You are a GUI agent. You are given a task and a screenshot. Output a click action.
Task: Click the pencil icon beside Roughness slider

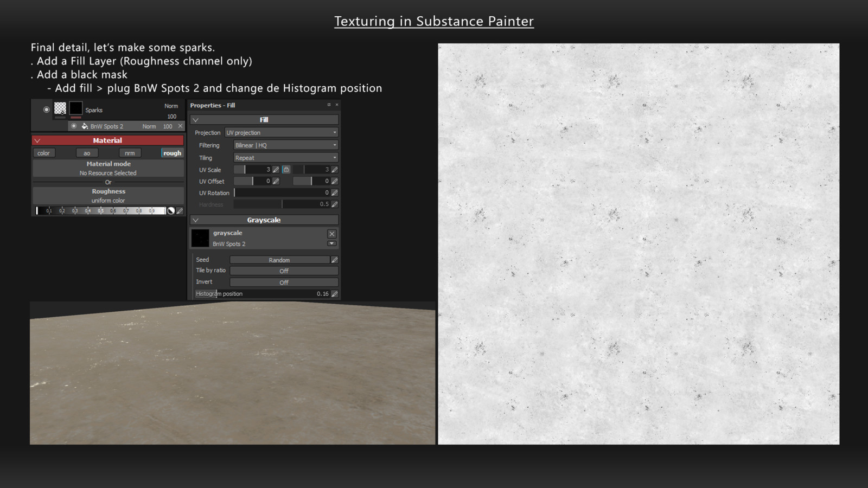[180, 211]
